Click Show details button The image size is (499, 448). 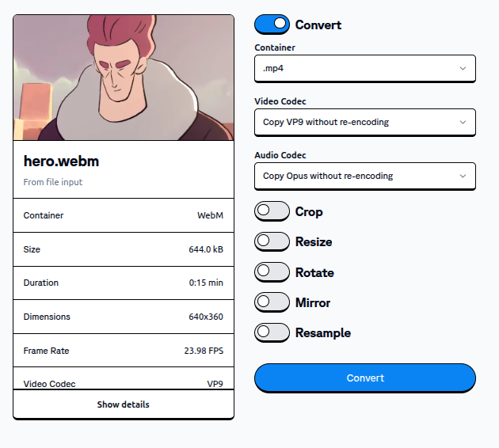pos(124,404)
